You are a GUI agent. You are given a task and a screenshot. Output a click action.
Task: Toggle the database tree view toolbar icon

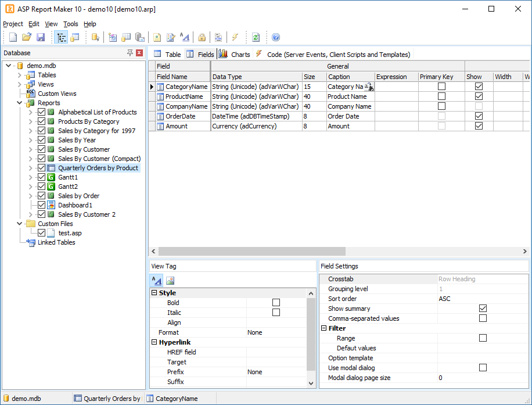pos(62,37)
